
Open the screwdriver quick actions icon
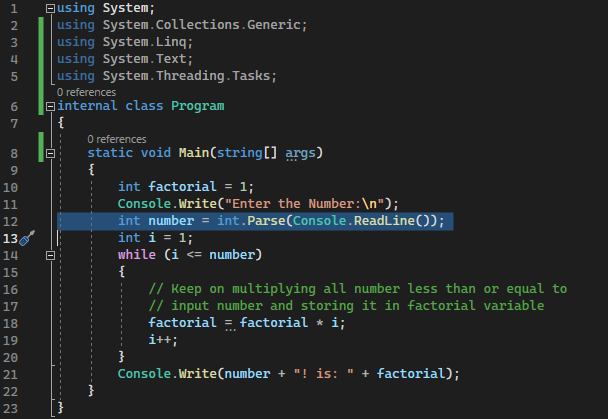tap(27, 238)
